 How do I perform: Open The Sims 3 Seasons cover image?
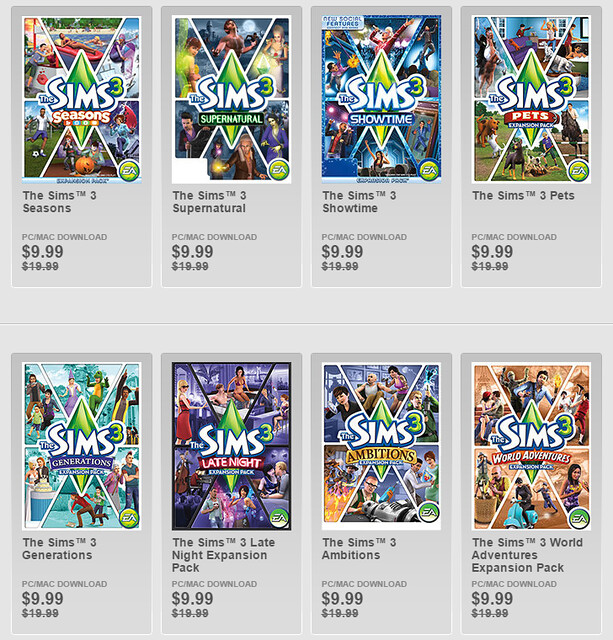[82, 99]
